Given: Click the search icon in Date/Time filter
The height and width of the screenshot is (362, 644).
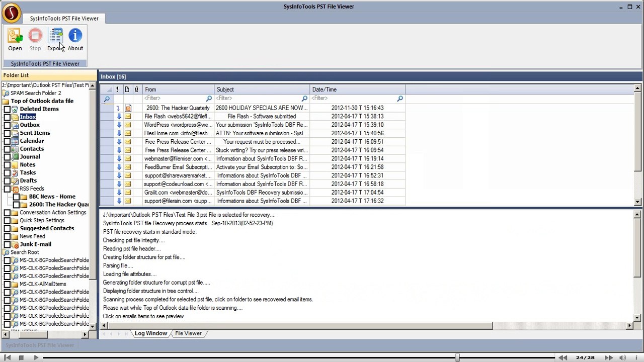Looking at the screenshot, I should 400,99.
